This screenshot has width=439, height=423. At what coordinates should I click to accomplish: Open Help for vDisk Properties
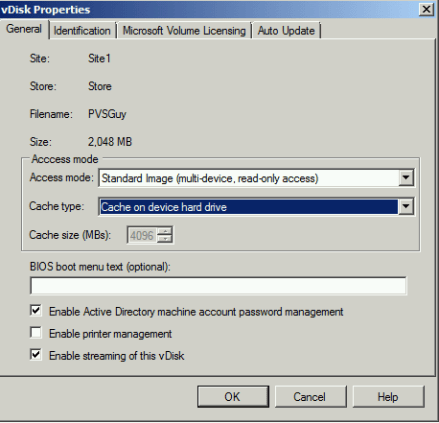tap(388, 397)
